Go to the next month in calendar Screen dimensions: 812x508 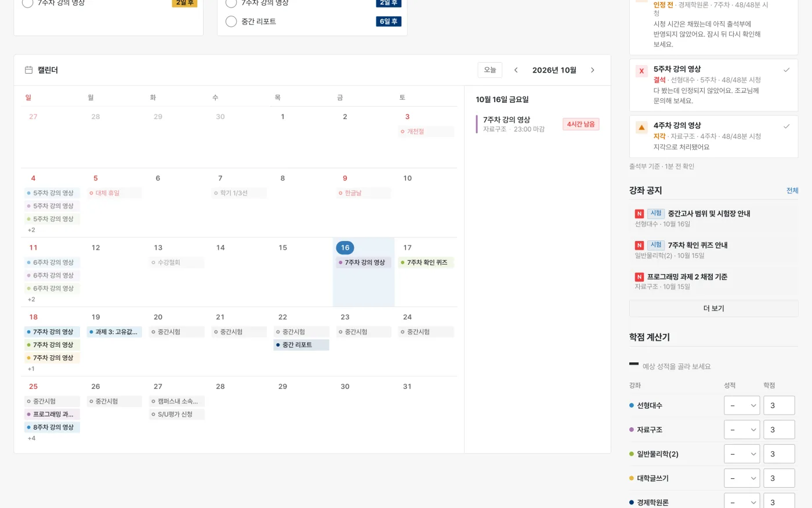(x=592, y=70)
